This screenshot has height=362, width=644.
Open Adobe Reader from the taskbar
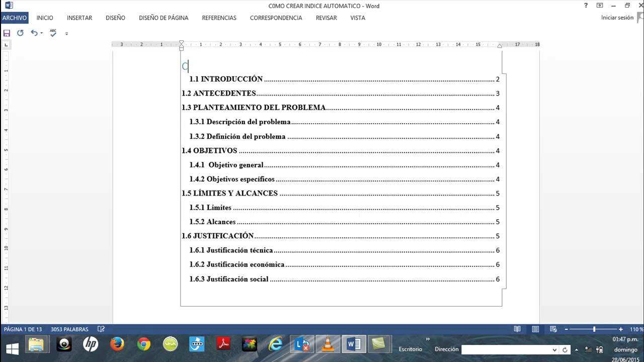[x=223, y=344]
